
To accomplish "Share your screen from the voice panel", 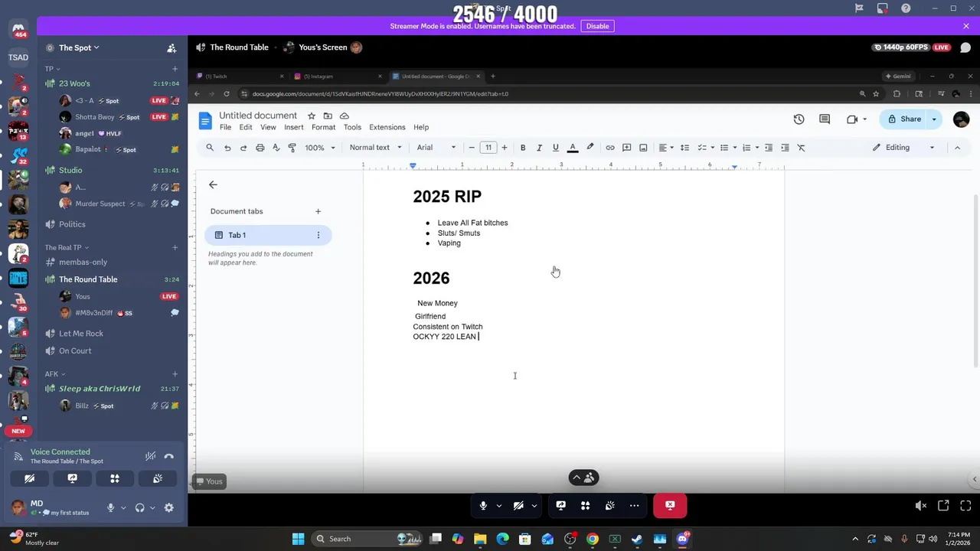I will pyautogui.click(x=72, y=478).
